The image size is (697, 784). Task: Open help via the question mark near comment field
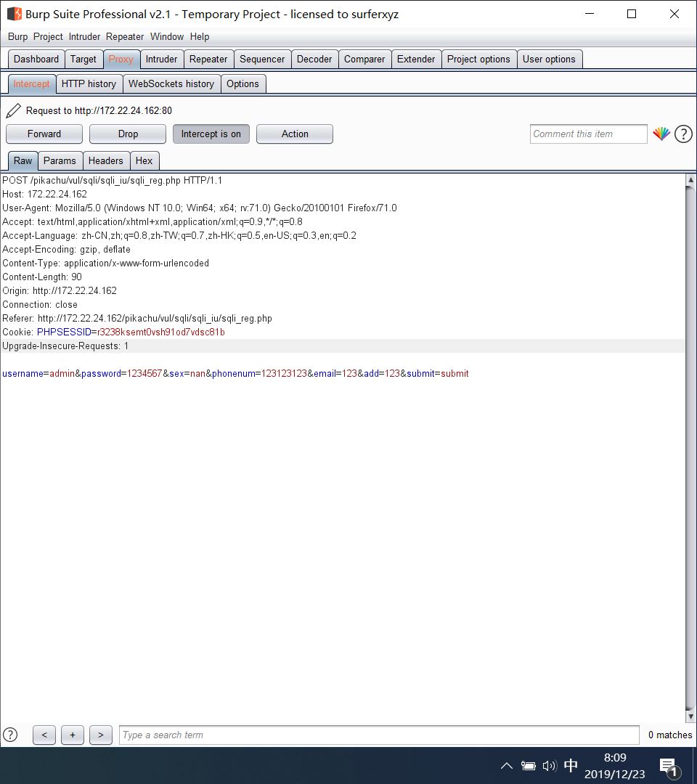[683, 134]
